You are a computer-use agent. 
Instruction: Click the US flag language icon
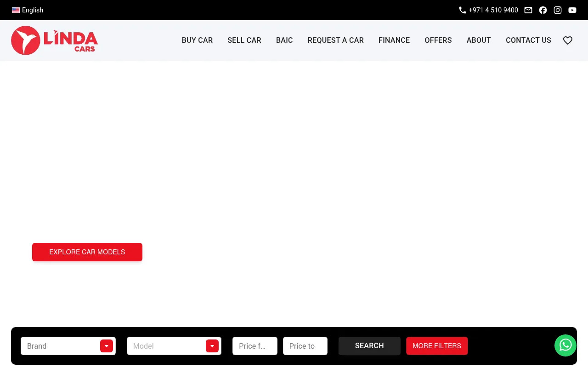coord(16,10)
